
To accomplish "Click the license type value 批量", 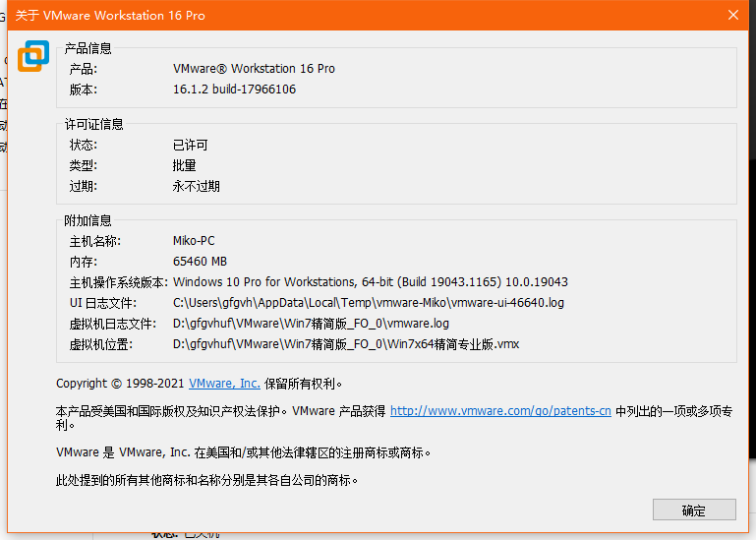I will click(185, 165).
